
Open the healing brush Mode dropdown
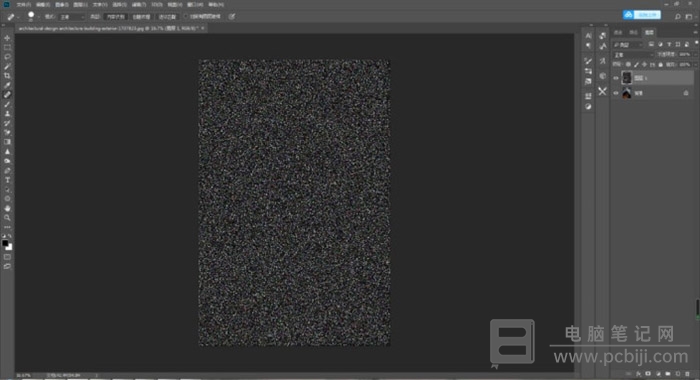72,17
